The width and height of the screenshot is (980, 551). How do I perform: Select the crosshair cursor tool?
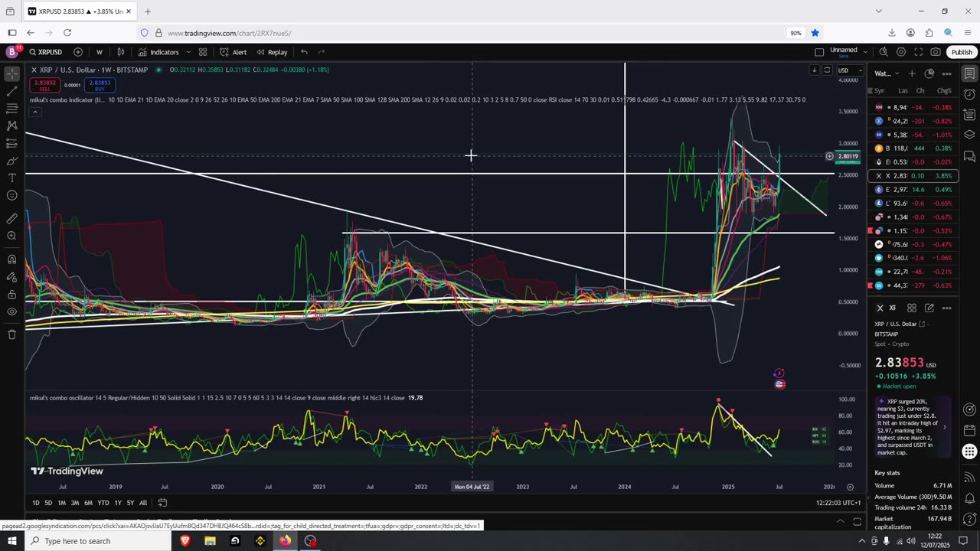pos(11,74)
